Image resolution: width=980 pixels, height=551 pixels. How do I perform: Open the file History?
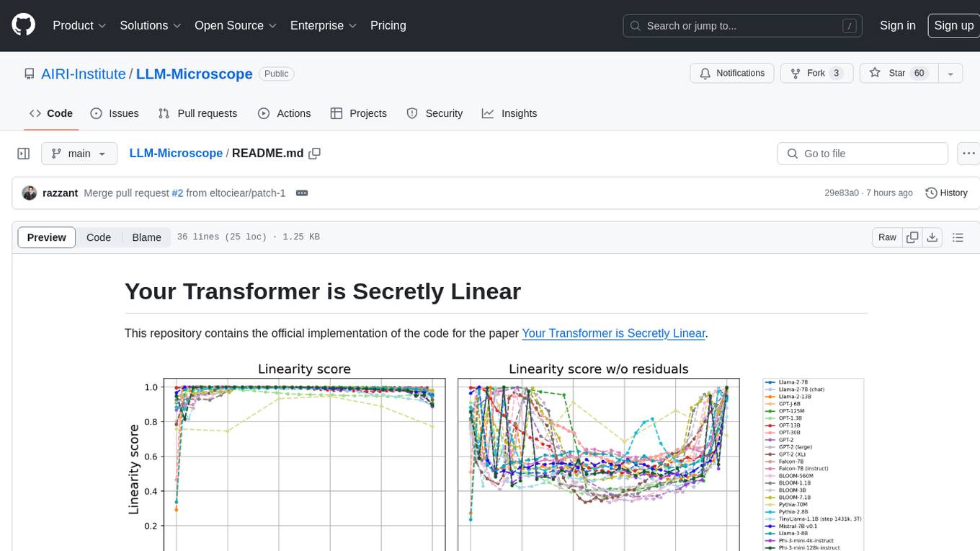(x=946, y=193)
